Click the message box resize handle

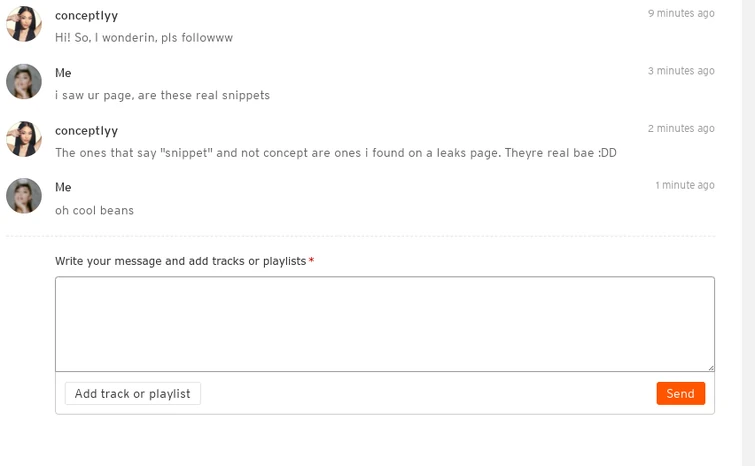click(x=710, y=367)
